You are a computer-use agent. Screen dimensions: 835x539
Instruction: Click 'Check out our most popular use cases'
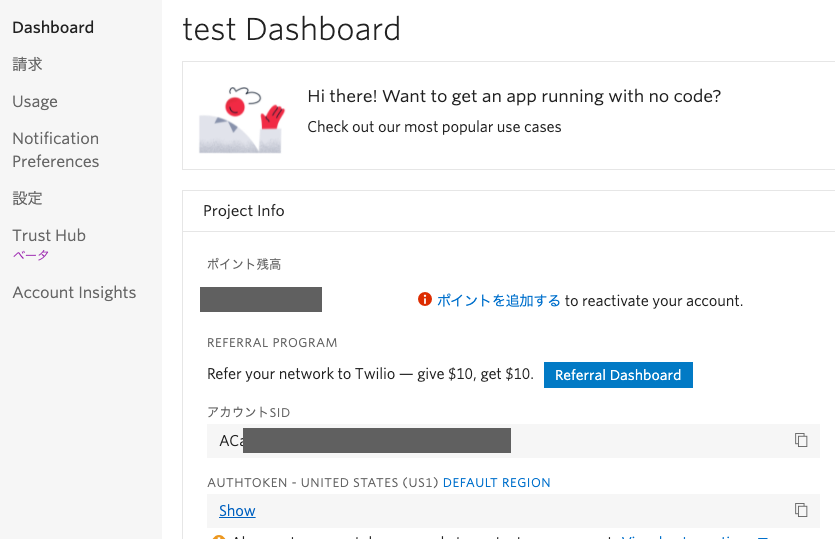pyautogui.click(x=434, y=127)
